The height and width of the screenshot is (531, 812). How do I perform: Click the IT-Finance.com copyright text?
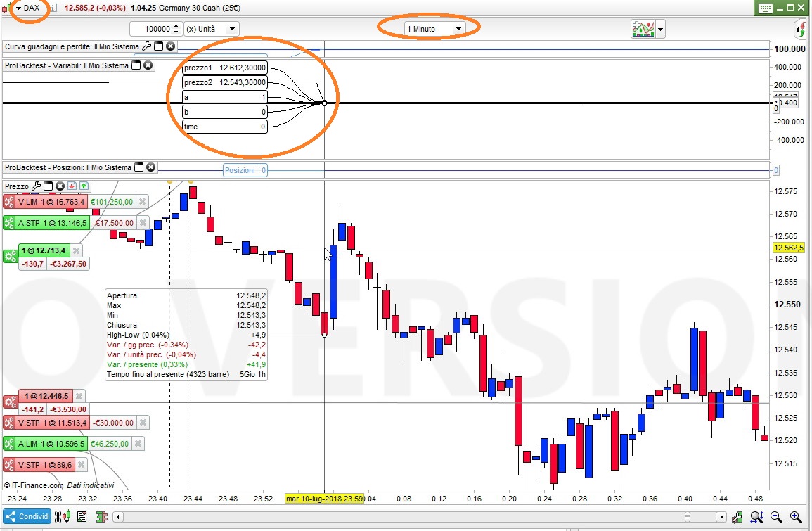click(x=34, y=485)
